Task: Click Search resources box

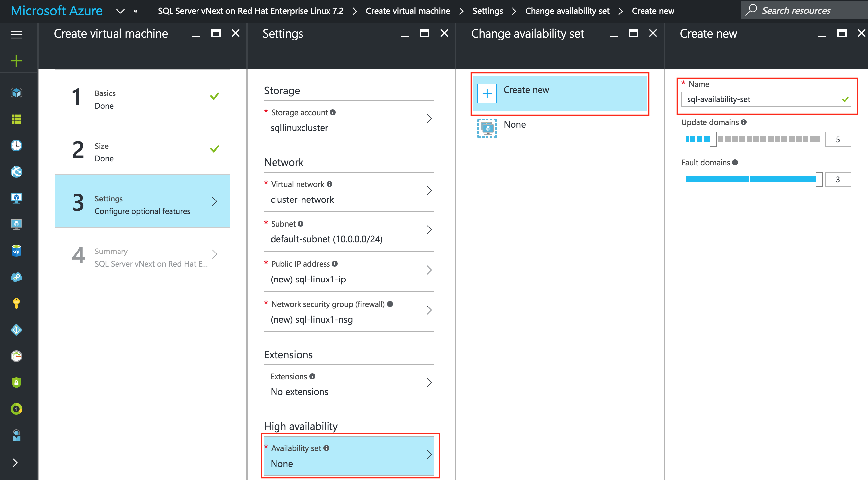Action: pos(804,10)
